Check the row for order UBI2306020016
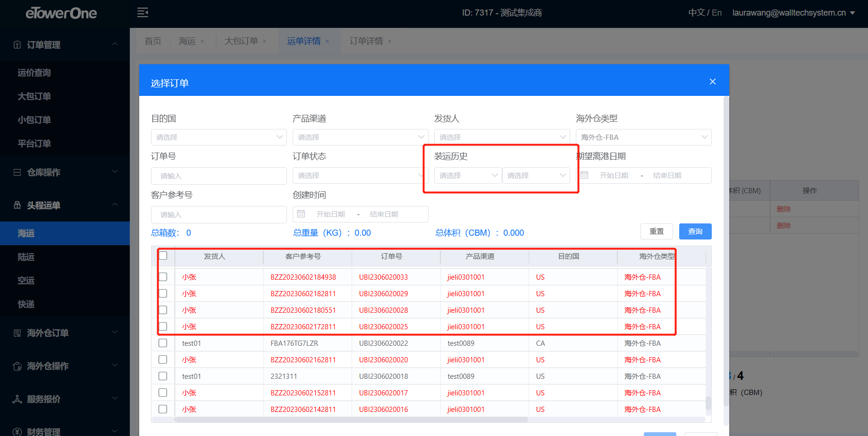This screenshot has width=868, height=436. coord(163,409)
